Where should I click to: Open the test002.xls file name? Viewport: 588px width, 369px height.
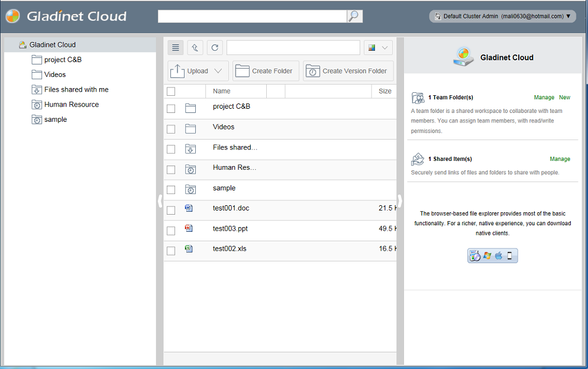pos(230,248)
